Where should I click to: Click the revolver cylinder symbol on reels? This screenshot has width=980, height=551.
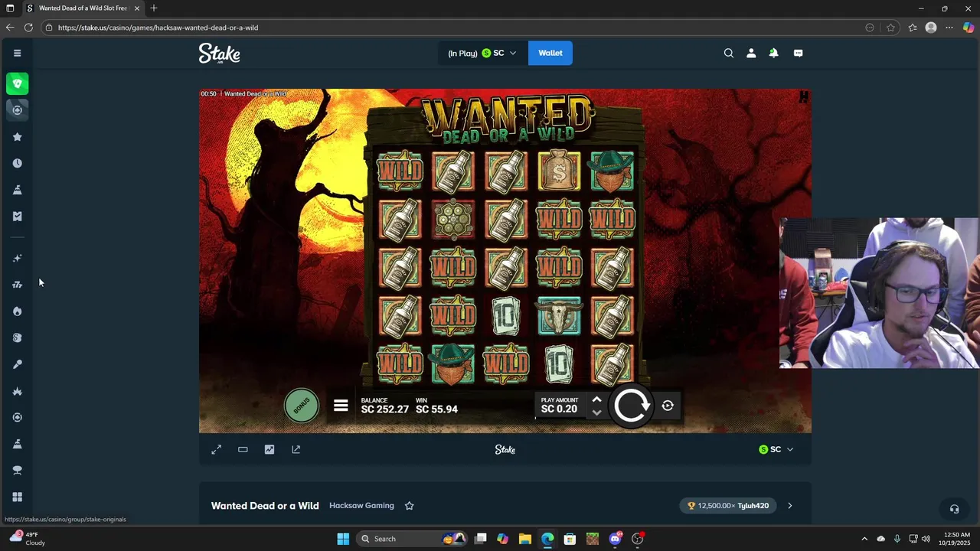click(453, 220)
